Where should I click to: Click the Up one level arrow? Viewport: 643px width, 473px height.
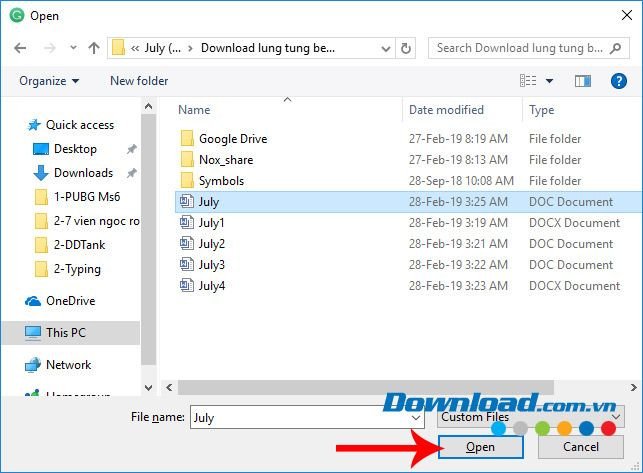94,48
